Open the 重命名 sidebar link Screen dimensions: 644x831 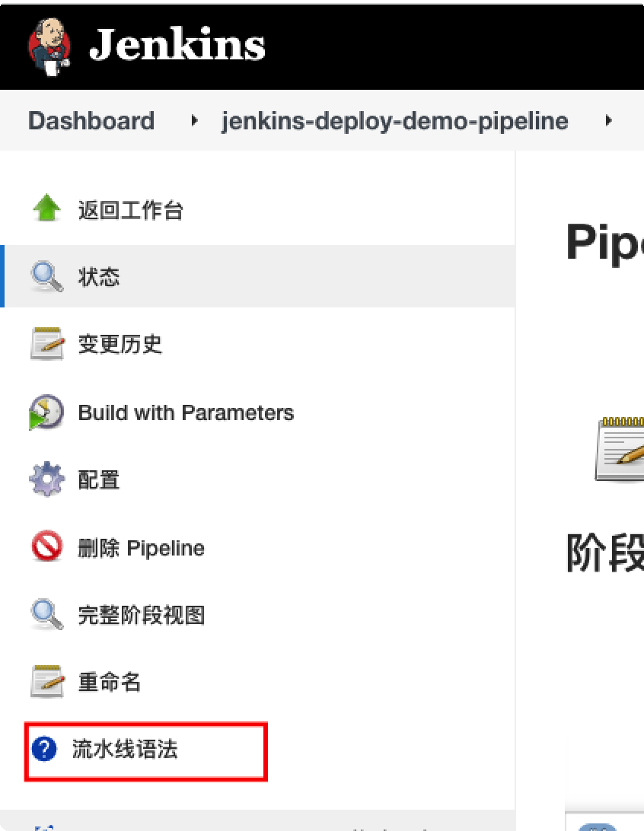[x=110, y=682]
